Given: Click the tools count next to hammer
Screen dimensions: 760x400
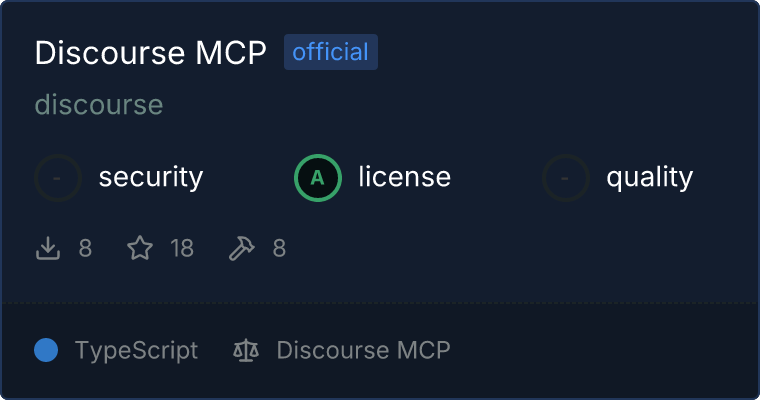Looking at the screenshot, I should click(x=279, y=249).
